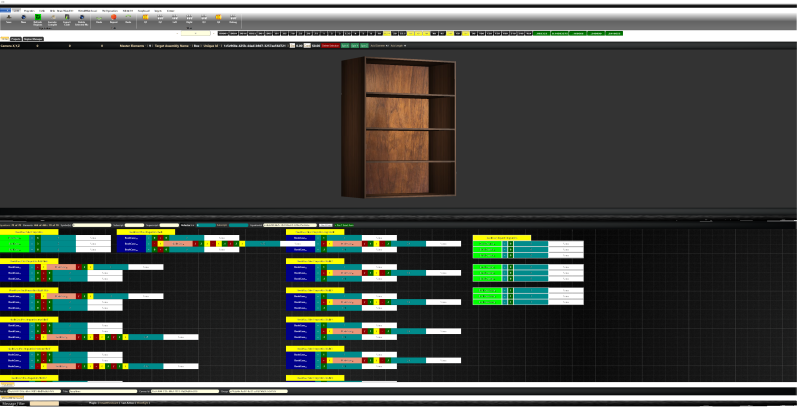This screenshot has width=800, height=414.
Task: Toggle the first white checkbox in the black info bar
Action: [x=292, y=45]
